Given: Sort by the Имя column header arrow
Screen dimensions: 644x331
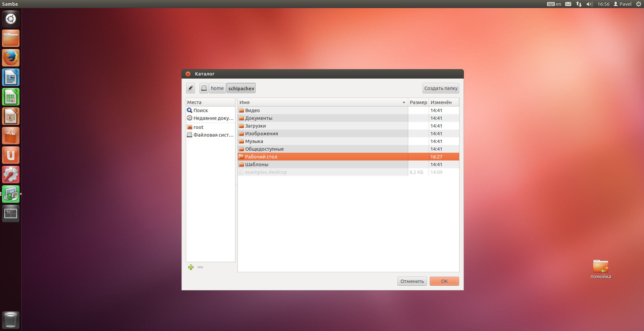Looking at the screenshot, I should pyautogui.click(x=404, y=102).
